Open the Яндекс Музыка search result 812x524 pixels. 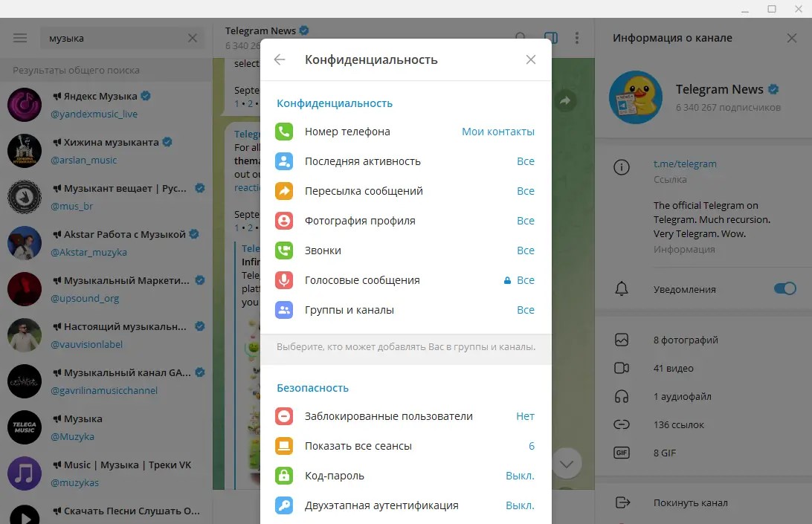(106, 105)
